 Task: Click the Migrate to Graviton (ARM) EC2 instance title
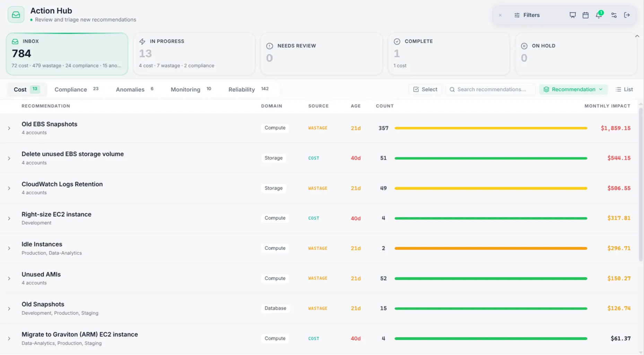tap(80, 335)
